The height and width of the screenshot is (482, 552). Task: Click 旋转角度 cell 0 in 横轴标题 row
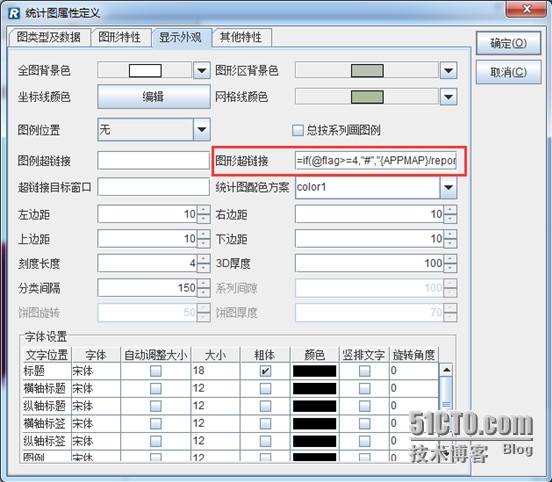[x=414, y=388]
